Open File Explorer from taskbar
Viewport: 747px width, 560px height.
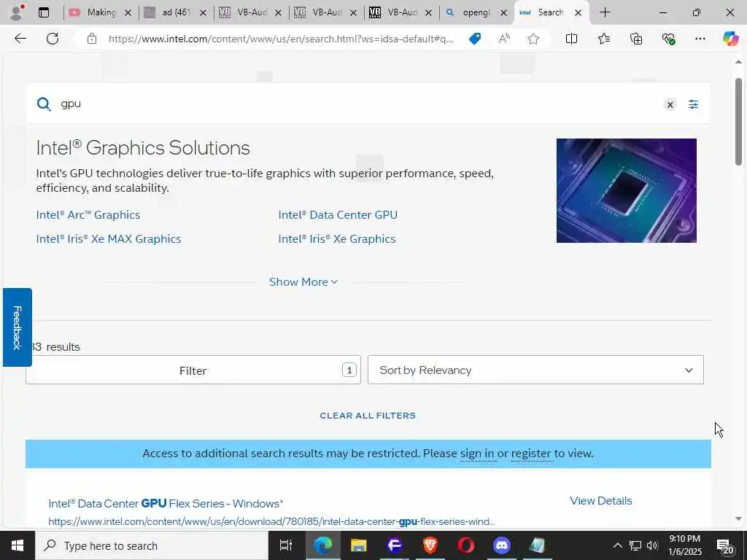point(358,545)
